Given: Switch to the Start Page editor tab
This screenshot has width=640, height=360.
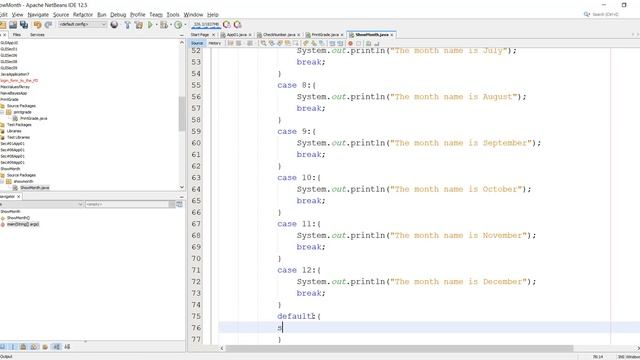Looking at the screenshot, I should pos(200,35).
